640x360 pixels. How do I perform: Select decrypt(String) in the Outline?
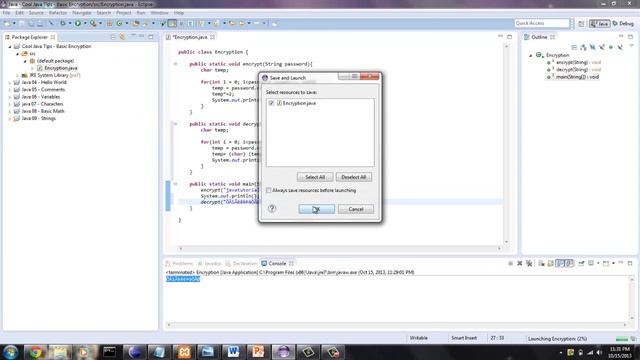coord(575,69)
